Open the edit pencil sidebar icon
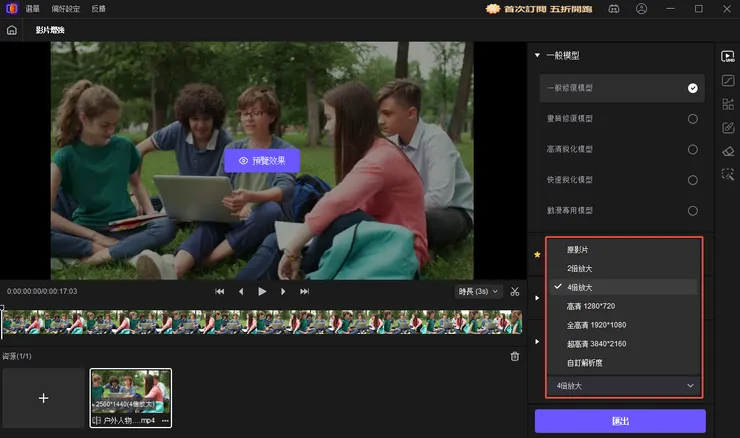 [728, 127]
